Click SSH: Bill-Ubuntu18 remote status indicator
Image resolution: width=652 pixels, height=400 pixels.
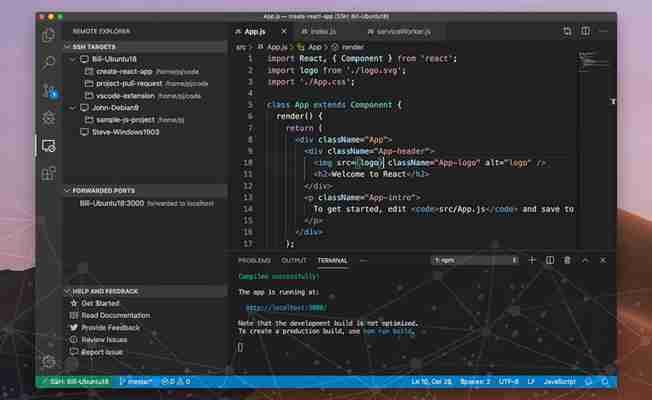(x=74, y=381)
